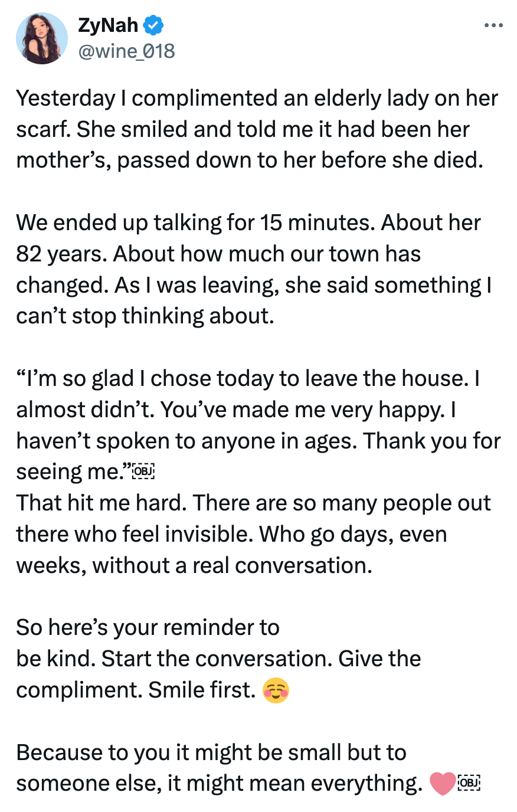The image size is (517, 812).
Task: Click the pink heart emoji
Action: [x=441, y=784]
